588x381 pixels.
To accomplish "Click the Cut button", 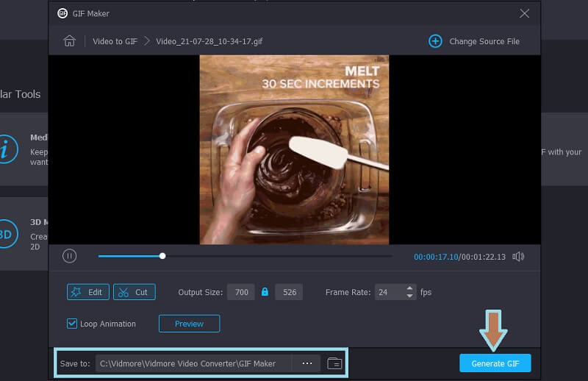I will [134, 292].
